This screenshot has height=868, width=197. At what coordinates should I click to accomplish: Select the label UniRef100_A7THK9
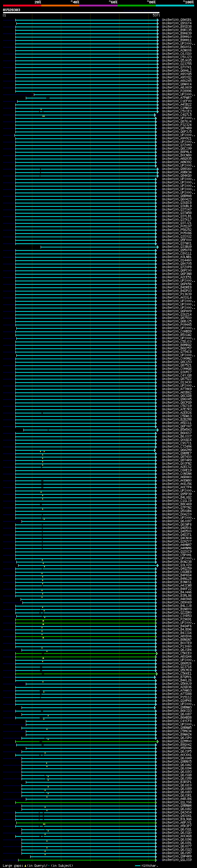(177, 389)
